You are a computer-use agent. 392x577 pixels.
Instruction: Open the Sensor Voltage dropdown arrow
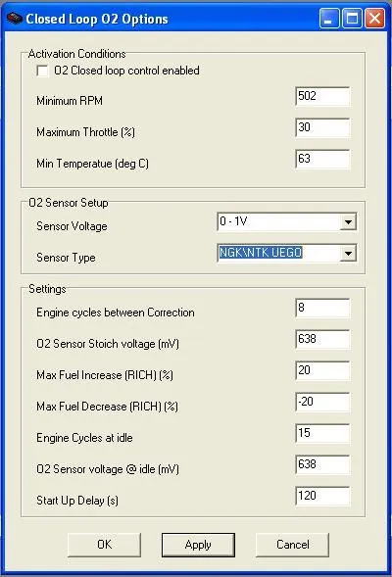click(348, 222)
